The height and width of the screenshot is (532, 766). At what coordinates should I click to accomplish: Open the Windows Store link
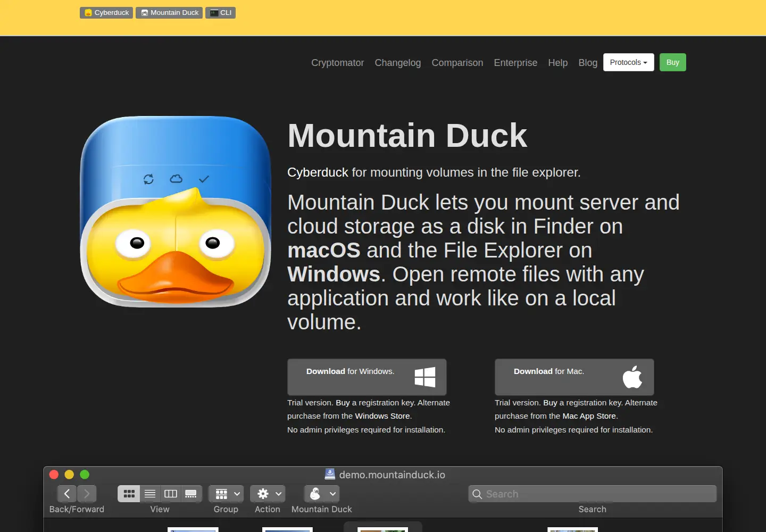(382, 416)
